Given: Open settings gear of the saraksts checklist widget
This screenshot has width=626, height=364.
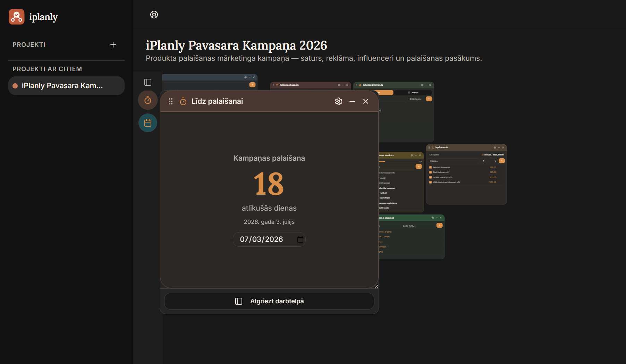Looking at the screenshot, I should (412, 155).
